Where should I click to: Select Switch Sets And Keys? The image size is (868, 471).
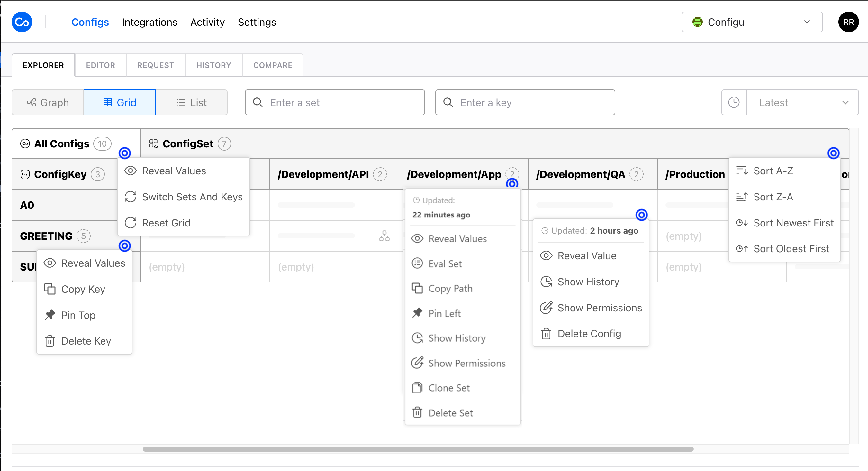[x=192, y=197]
